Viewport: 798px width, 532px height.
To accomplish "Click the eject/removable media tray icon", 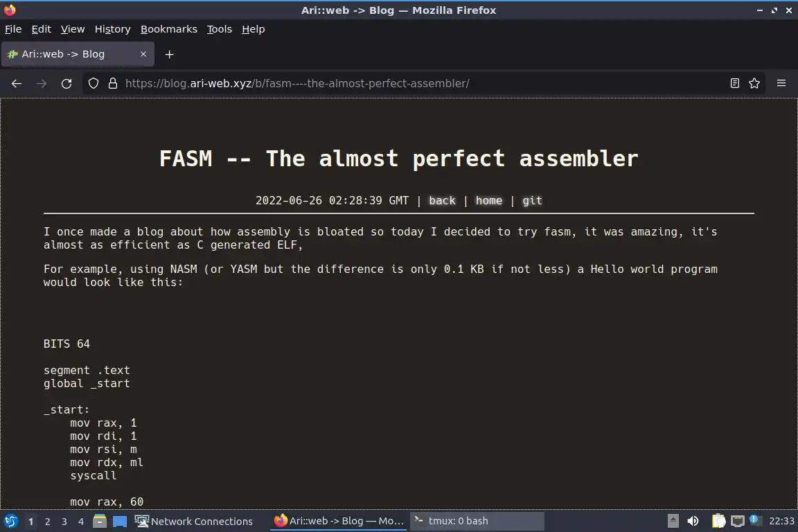I will tap(673, 521).
